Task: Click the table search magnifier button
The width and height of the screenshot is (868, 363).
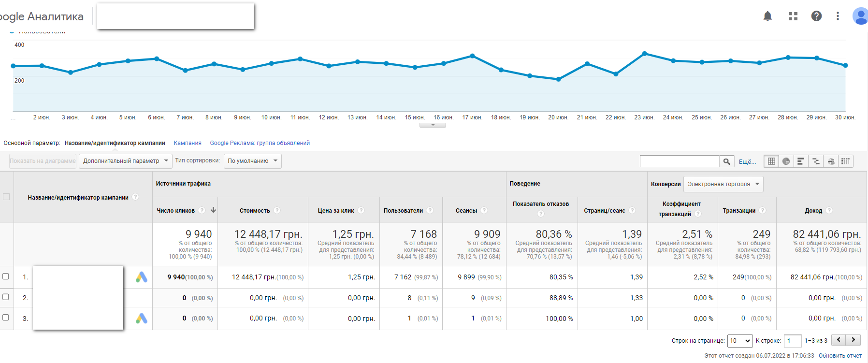Action: click(x=726, y=161)
